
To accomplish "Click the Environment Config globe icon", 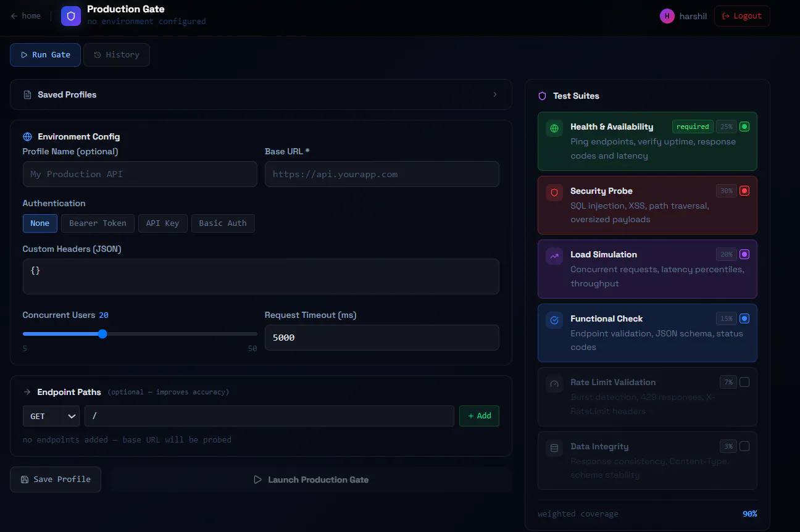I will [27, 137].
